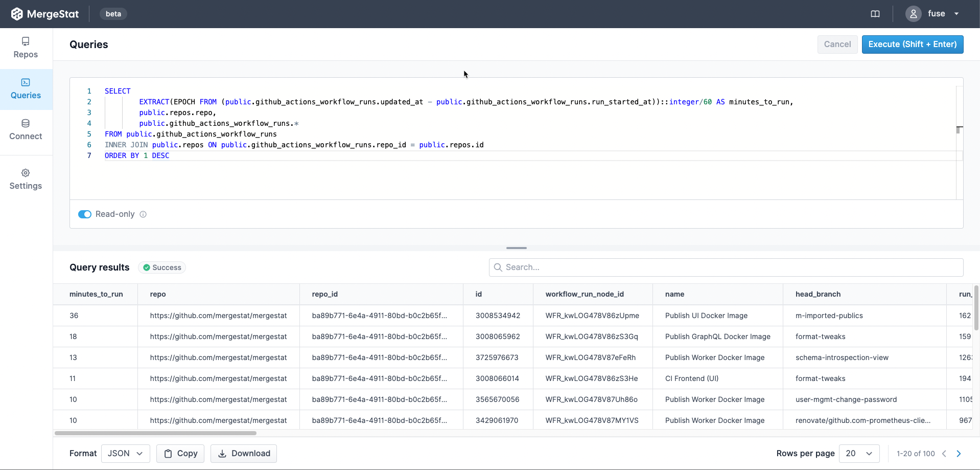Click the search magnifier icon
The width and height of the screenshot is (980, 470).
pyautogui.click(x=498, y=267)
